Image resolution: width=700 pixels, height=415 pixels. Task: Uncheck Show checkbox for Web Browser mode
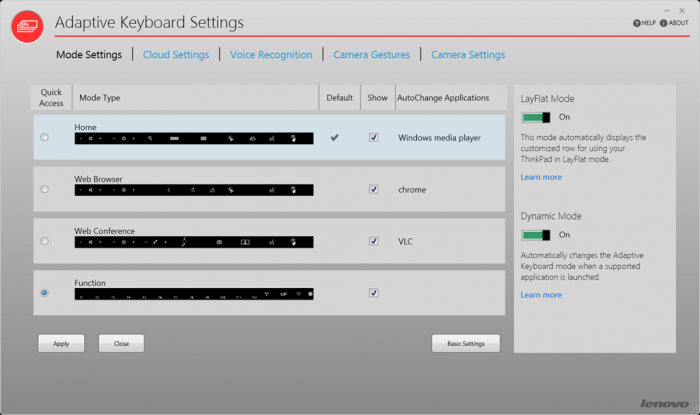point(373,189)
